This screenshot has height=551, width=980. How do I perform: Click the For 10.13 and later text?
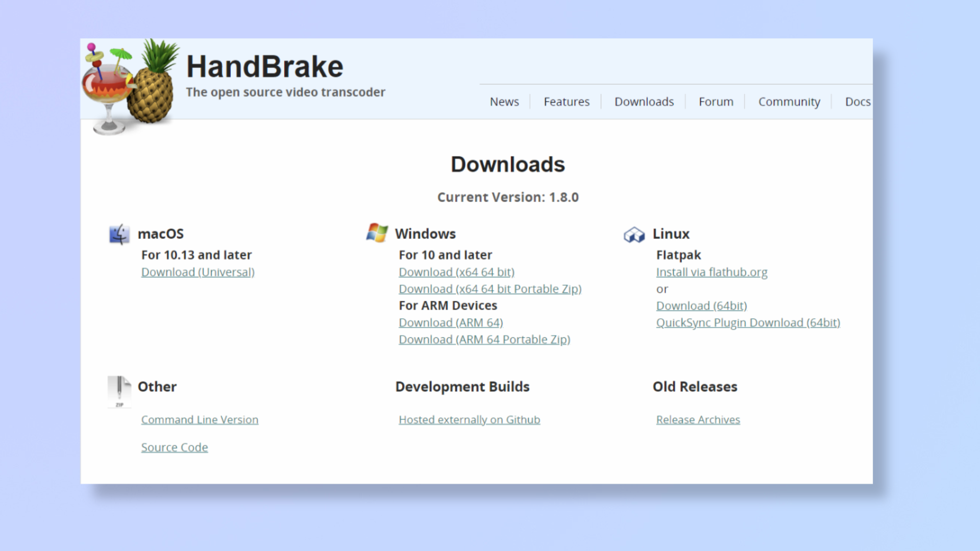197,255
